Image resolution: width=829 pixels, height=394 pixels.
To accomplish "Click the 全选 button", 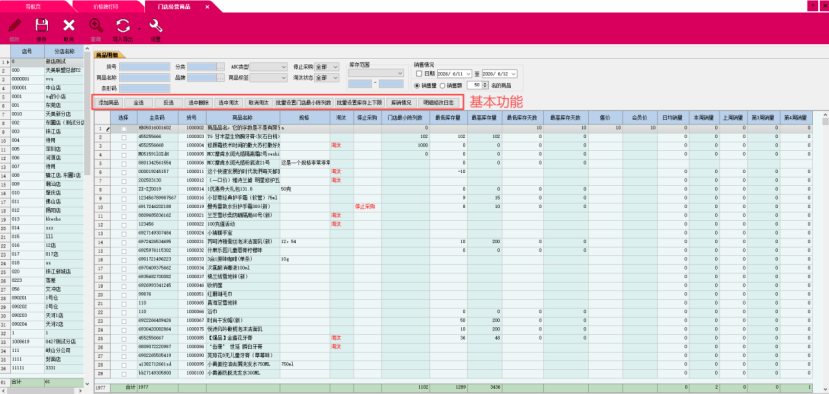I will click(139, 103).
